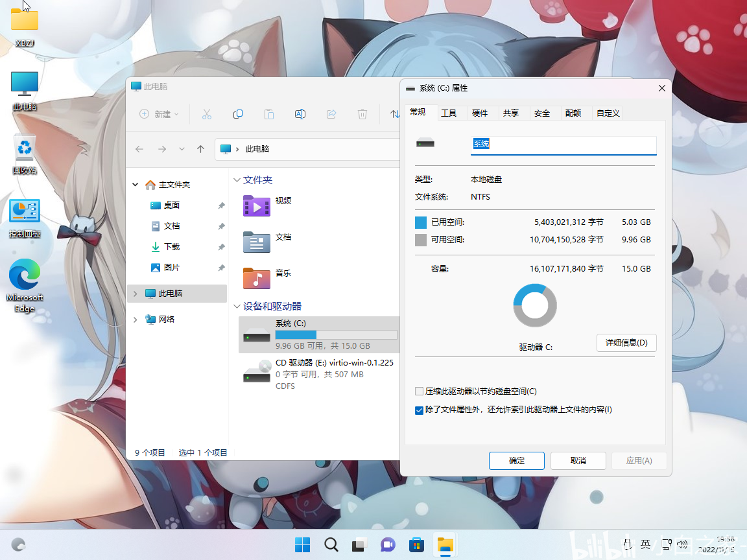Open the 此电脑 desktop icon

coord(24,91)
